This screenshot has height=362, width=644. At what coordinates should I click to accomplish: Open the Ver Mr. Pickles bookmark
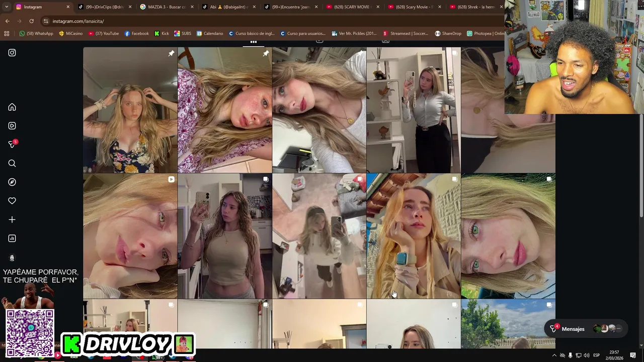tap(354, 34)
